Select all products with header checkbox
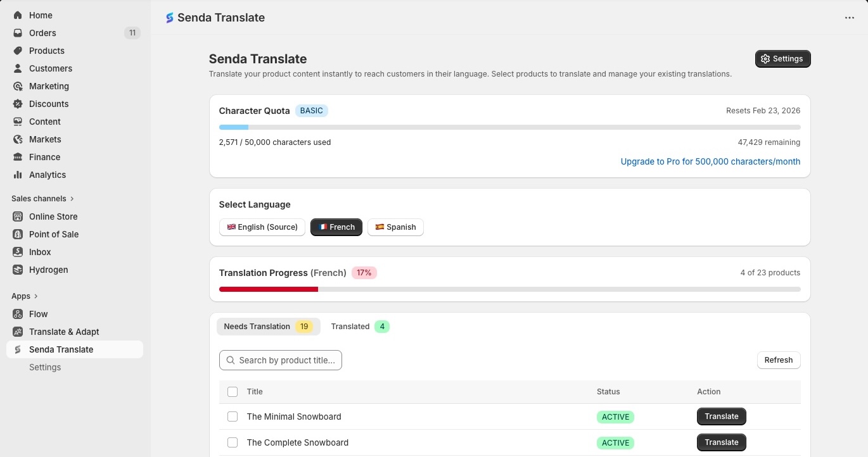 tap(233, 392)
